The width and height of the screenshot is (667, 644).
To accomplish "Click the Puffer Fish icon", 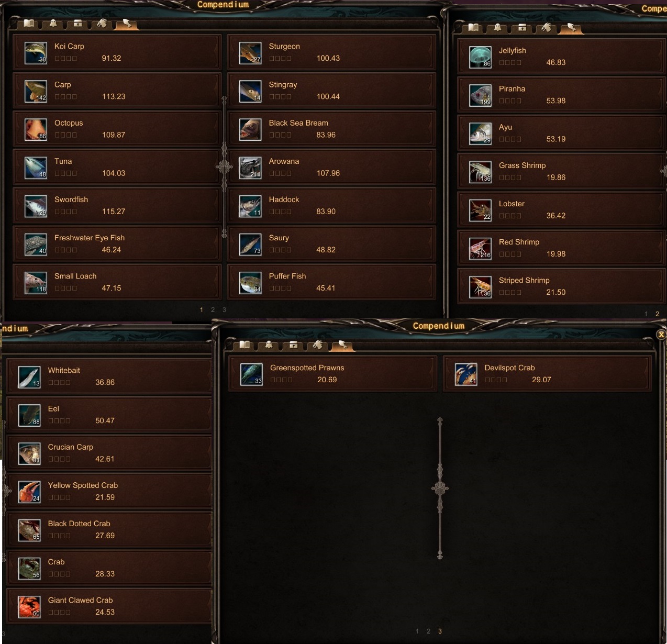I will click(250, 283).
